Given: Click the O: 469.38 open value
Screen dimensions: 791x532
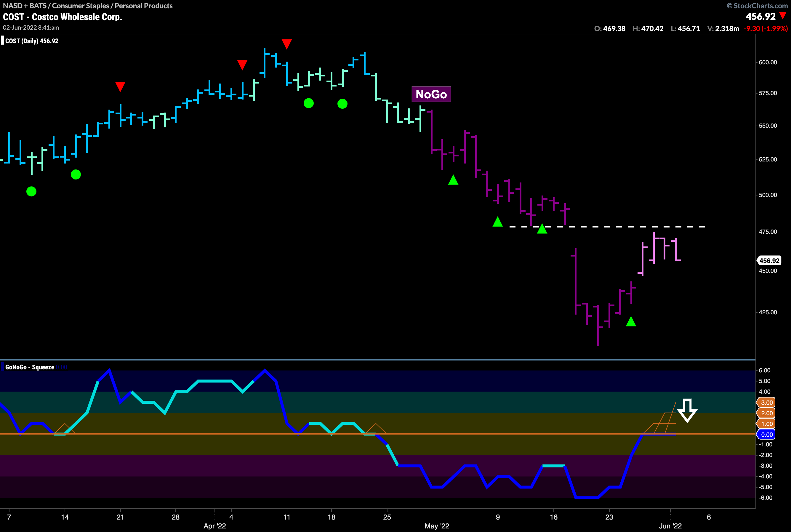Looking at the screenshot, I should tap(609, 28).
